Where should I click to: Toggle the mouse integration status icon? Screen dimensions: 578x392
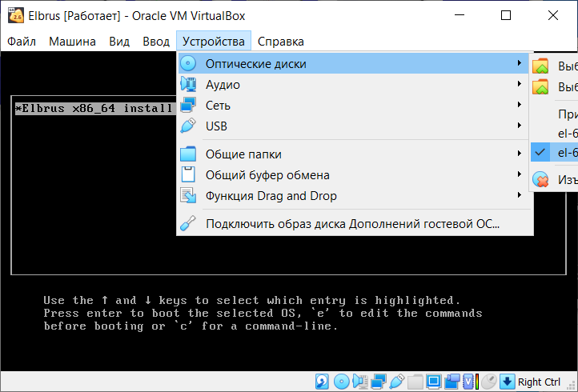[489, 382]
